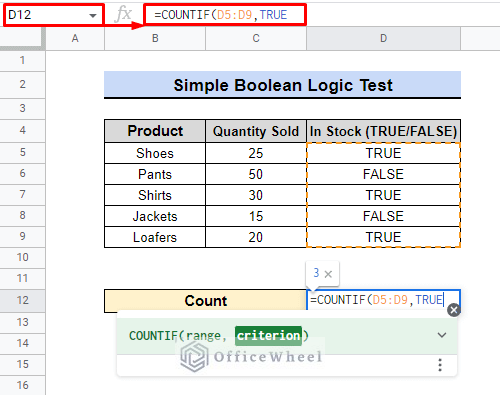This screenshot has height=395, width=500.
Task: Click quantity cell showing 15
Action: click(x=256, y=216)
